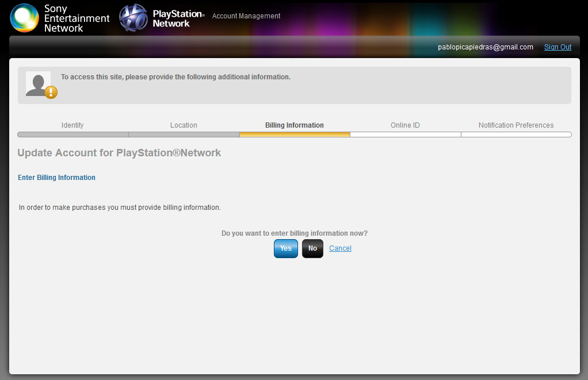The width and height of the screenshot is (588, 380).
Task: Open the Location step
Action: click(184, 125)
